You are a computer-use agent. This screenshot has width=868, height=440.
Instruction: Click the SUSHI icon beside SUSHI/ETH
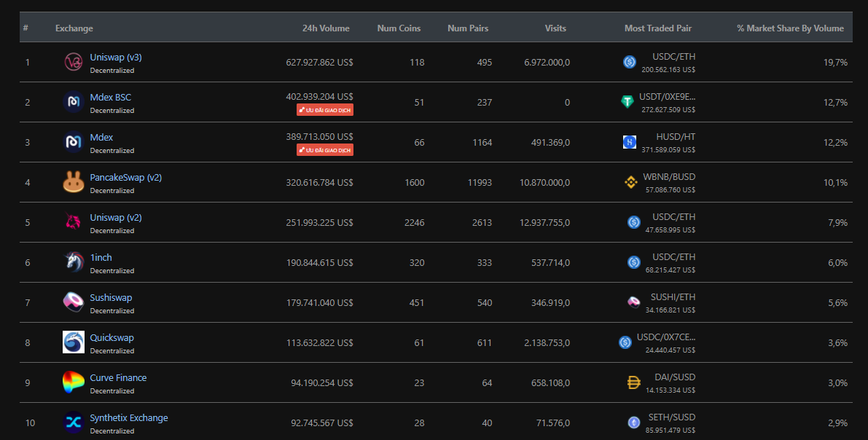[634, 302]
